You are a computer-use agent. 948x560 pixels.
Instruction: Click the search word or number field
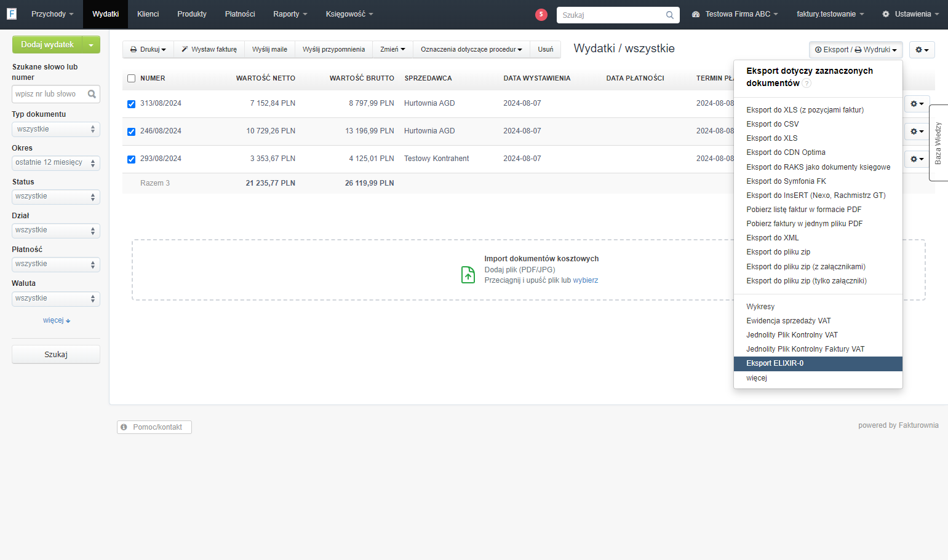[56, 94]
